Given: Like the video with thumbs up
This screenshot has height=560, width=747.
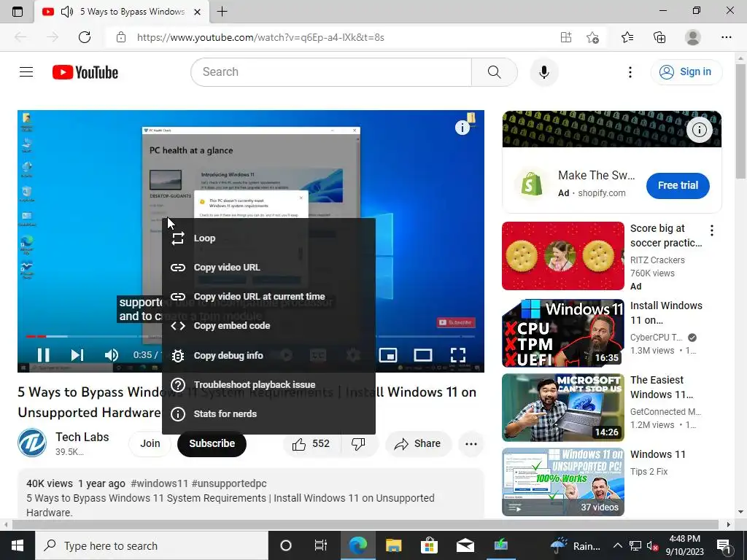Looking at the screenshot, I should (311, 444).
